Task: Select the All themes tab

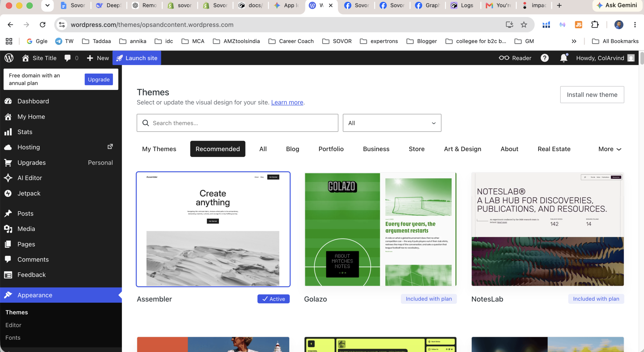Action: pos(263,149)
